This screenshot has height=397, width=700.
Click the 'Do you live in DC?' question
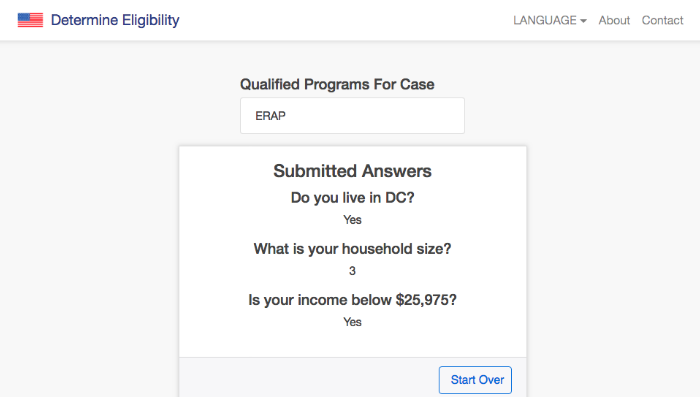[352, 197]
